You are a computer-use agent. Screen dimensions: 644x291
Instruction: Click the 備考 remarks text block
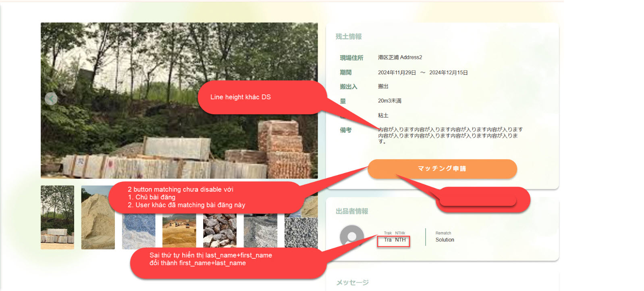click(x=450, y=135)
